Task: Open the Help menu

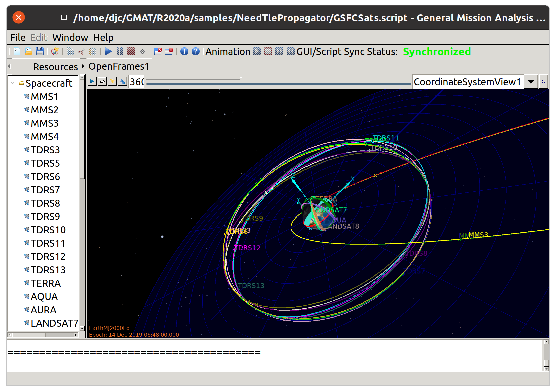Action: pyautogui.click(x=103, y=38)
